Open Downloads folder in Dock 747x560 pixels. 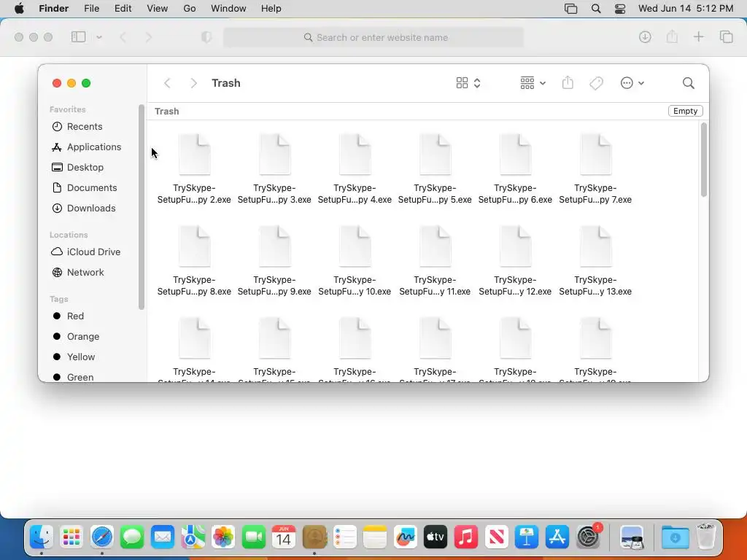tap(675, 537)
